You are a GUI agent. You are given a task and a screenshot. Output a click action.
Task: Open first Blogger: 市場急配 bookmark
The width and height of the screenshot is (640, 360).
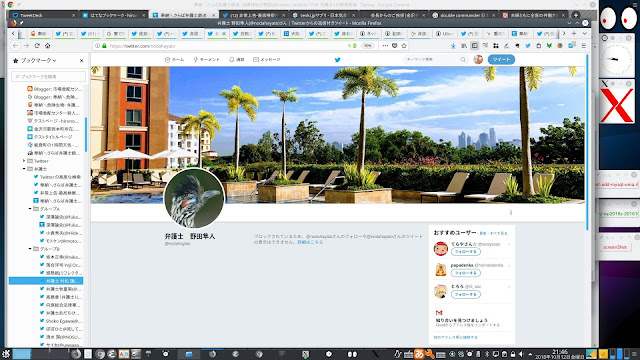pyautogui.click(x=55, y=89)
